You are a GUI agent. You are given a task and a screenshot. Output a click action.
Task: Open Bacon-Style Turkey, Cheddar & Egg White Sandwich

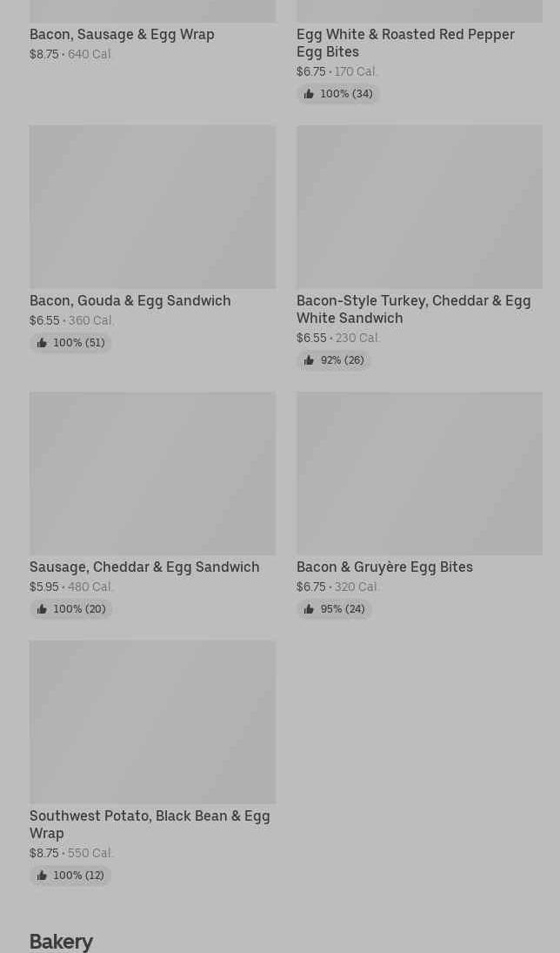pos(413,309)
